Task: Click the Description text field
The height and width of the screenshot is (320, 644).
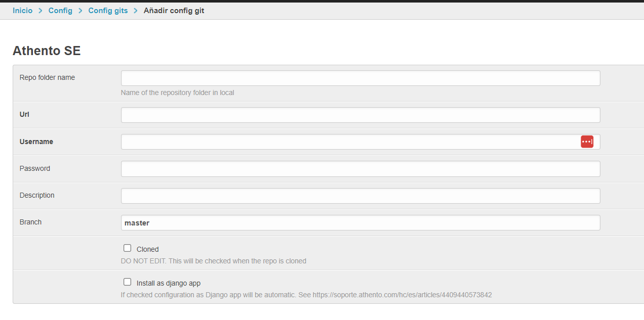Action: 360,196
